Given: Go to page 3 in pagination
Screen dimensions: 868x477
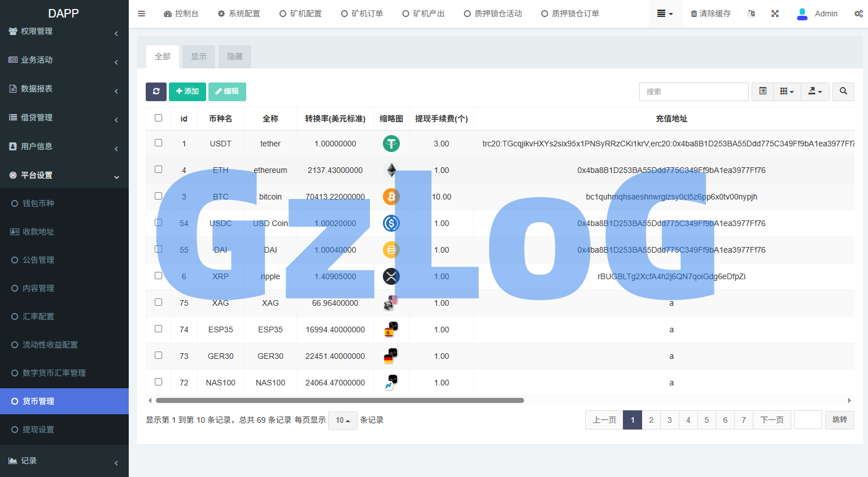Looking at the screenshot, I should click(x=669, y=420).
